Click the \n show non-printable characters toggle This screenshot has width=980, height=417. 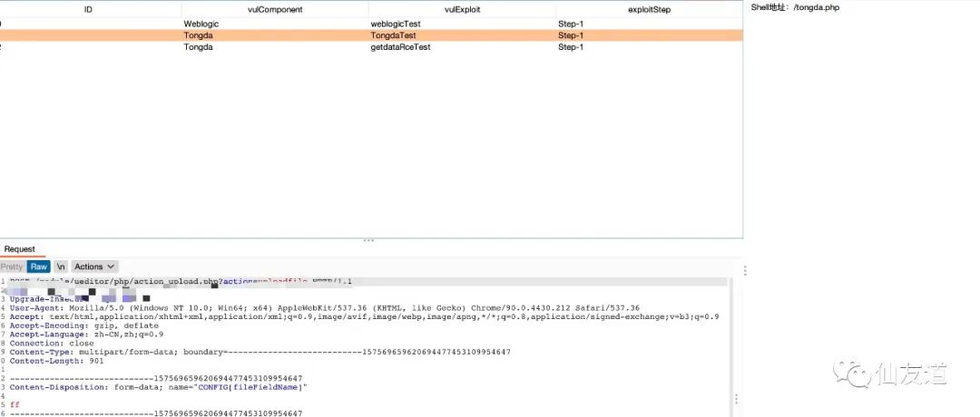pos(61,267)
